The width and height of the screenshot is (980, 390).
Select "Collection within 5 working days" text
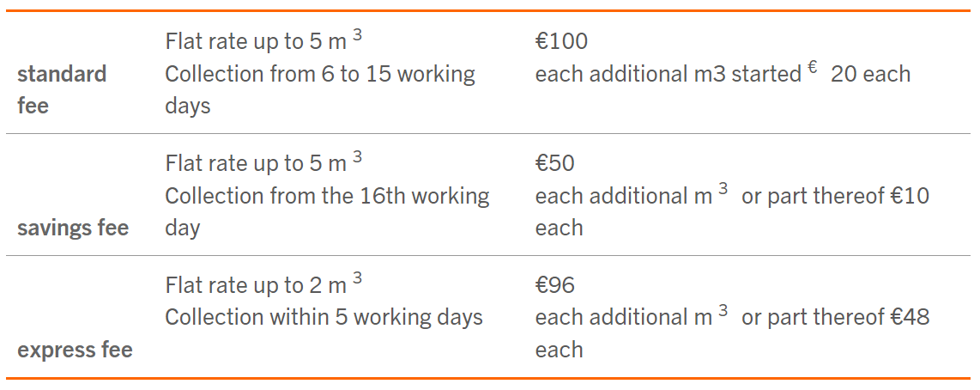click(324, 318)
